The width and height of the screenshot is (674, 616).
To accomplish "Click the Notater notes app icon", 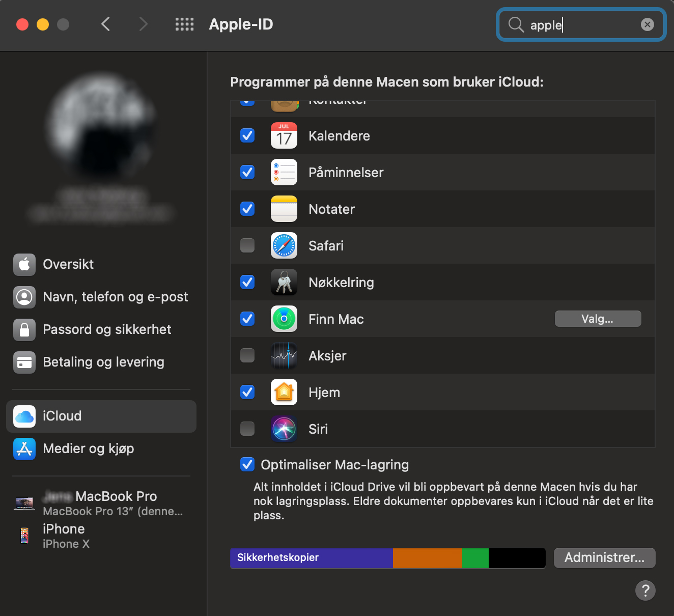I will click(284, 209).
